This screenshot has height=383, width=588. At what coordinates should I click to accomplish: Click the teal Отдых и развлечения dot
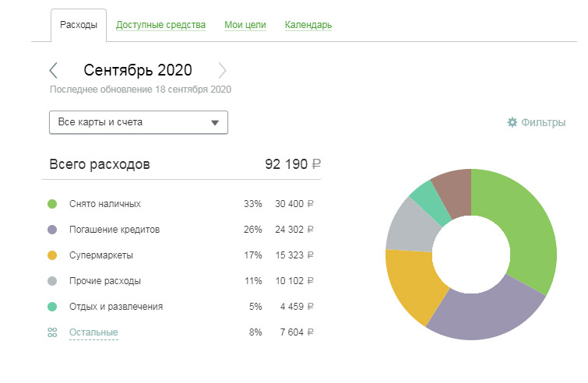52,307
